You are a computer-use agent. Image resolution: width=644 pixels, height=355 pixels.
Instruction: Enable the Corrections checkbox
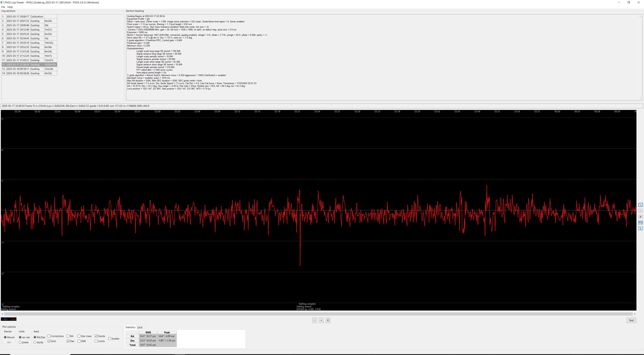coord(49,336)
